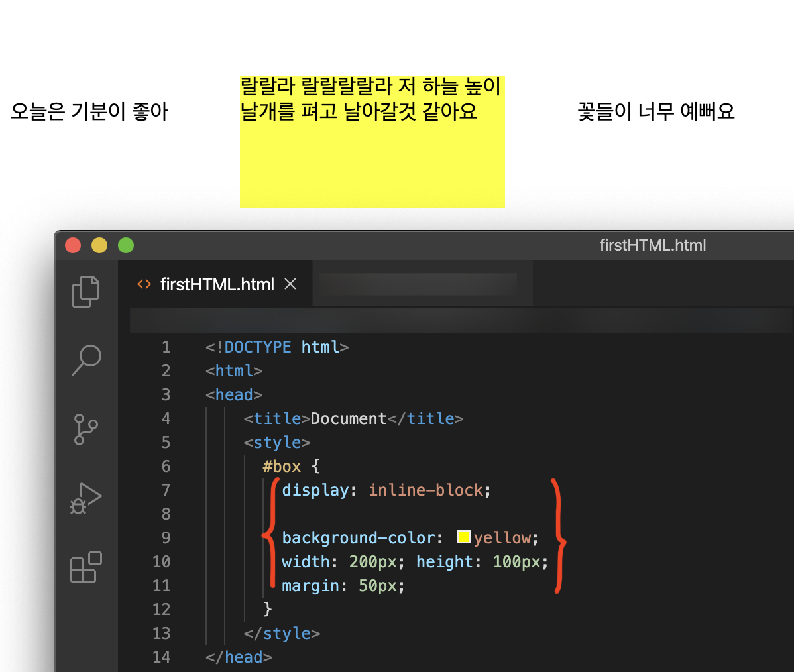Open the Extensions blocks icon
The image size is (794, 672).
click(86, 567)
